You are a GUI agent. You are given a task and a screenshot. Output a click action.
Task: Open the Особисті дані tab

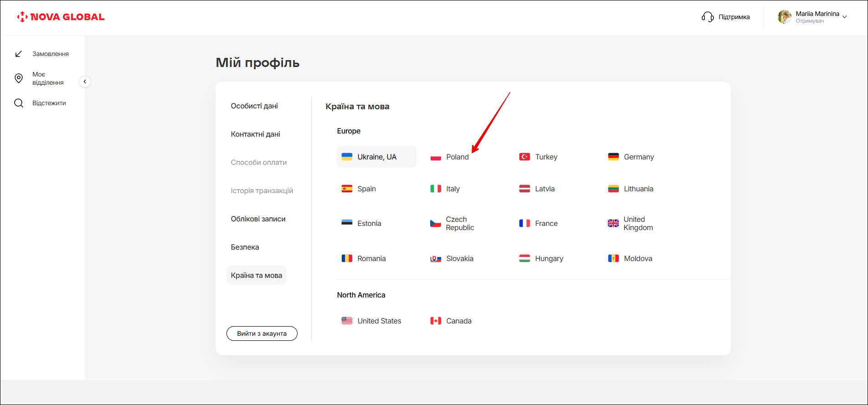click(x=254, y=106)
